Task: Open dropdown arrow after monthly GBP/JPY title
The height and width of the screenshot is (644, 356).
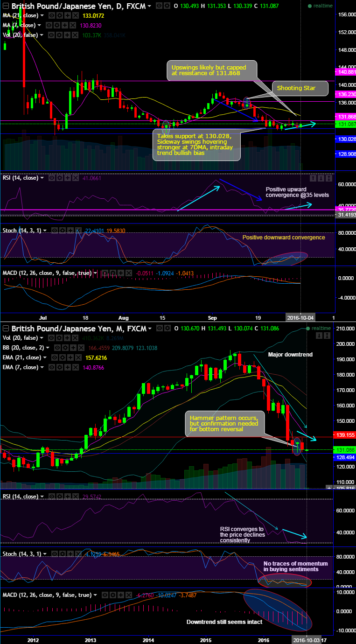Action: (x=150, y=328)
